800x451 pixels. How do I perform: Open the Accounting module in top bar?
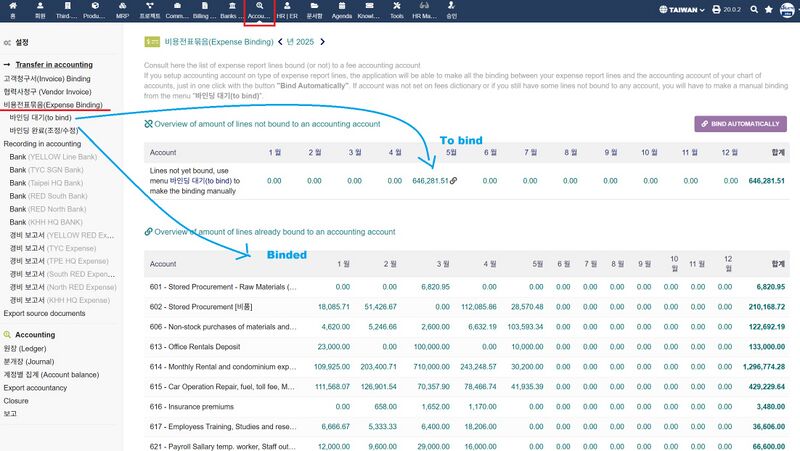pyautogui.click(x=259, y=11)
